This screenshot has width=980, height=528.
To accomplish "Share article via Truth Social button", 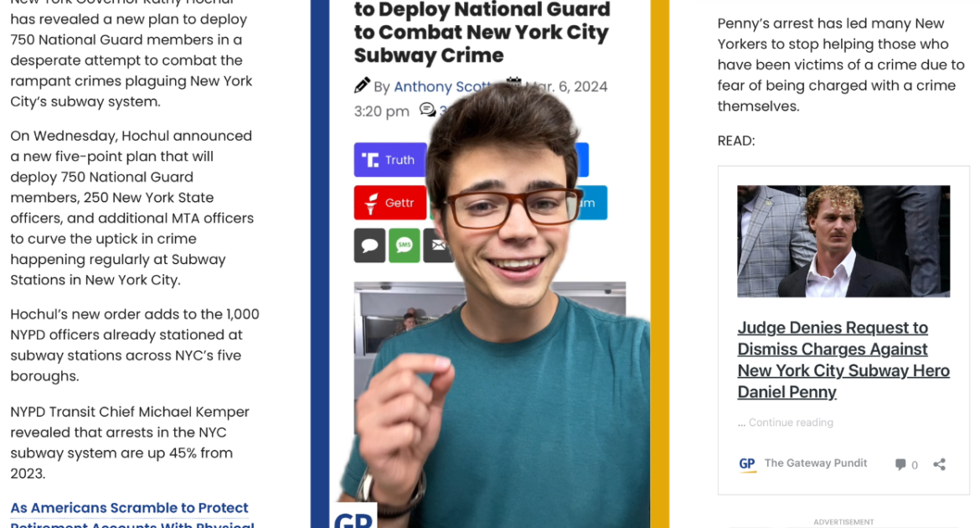I will coord(390,159).
